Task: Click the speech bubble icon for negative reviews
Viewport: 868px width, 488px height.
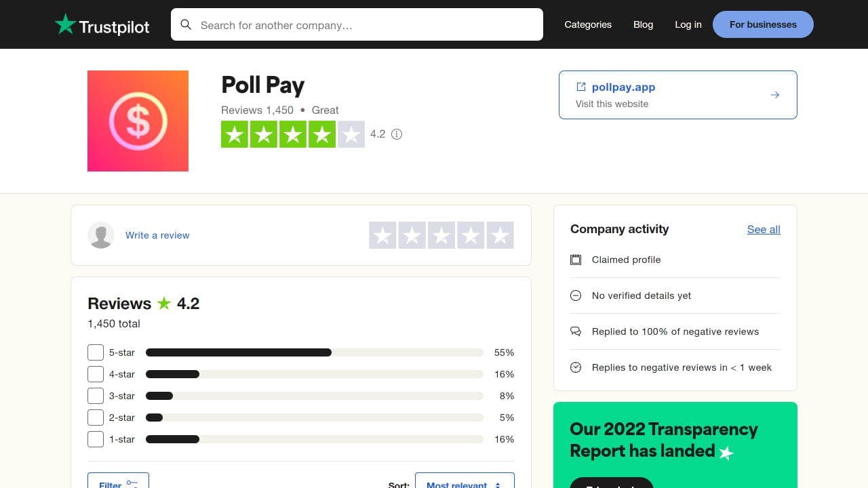Action: click(575, 331)
